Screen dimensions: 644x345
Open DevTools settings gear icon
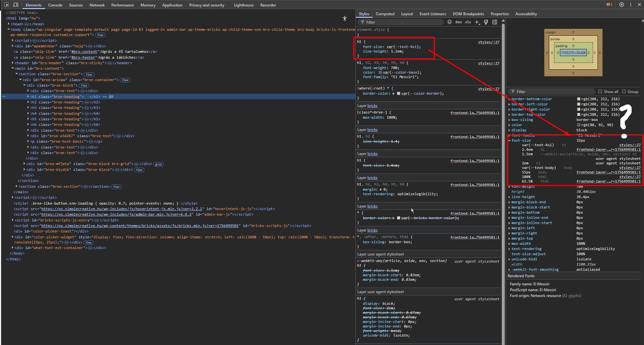[x=621, y=4]
